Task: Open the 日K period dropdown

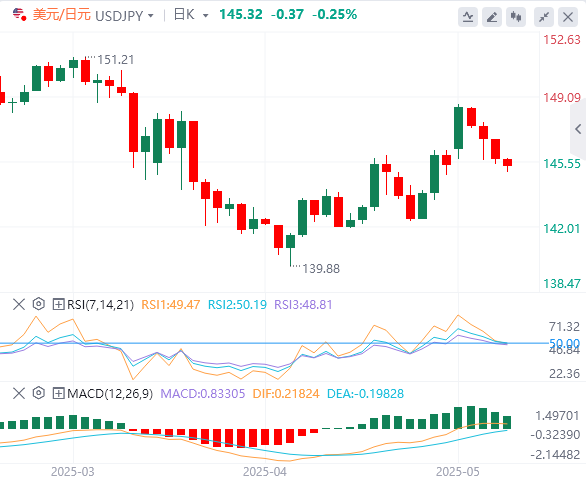Action: point(191,15)
